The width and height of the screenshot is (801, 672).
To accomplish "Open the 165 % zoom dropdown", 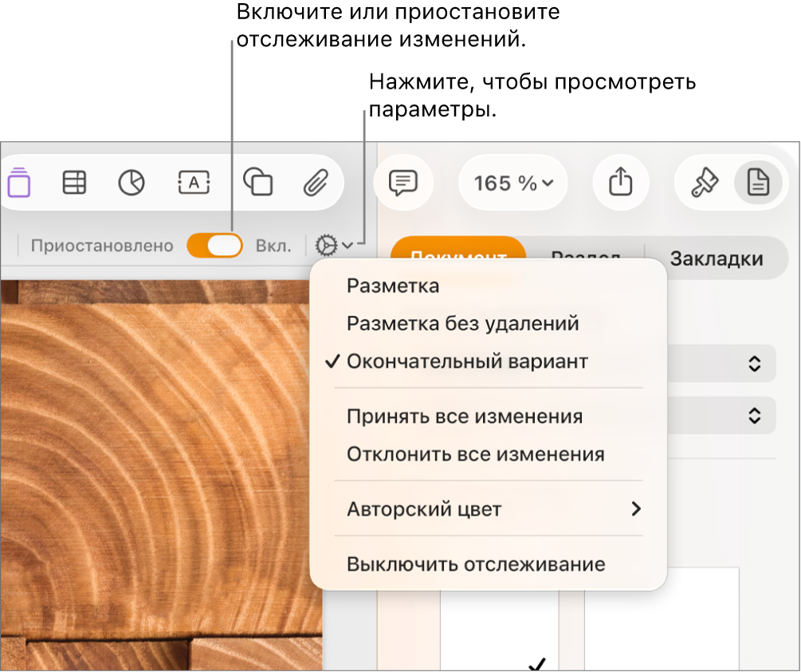I will (513, 183).
